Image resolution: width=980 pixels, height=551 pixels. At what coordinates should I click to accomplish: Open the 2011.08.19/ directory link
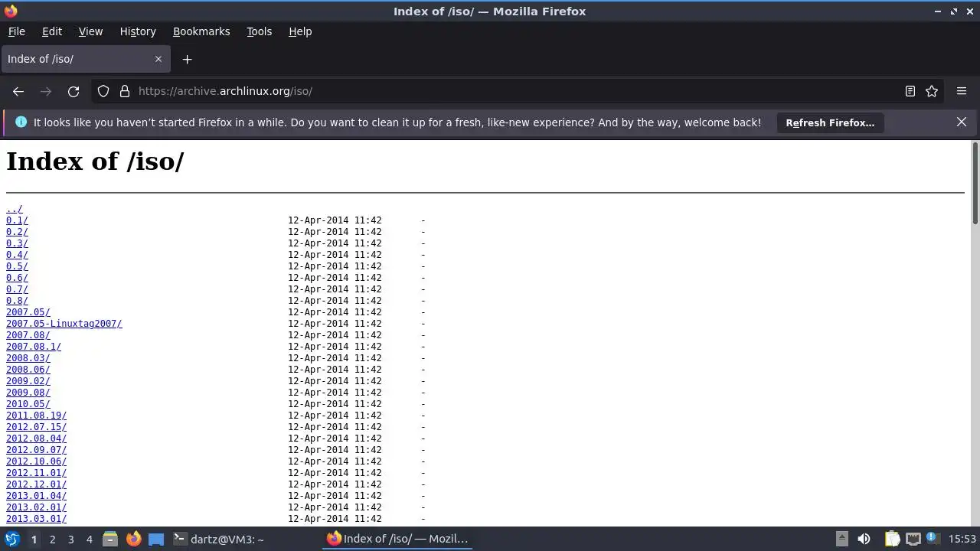click(36, 416)
